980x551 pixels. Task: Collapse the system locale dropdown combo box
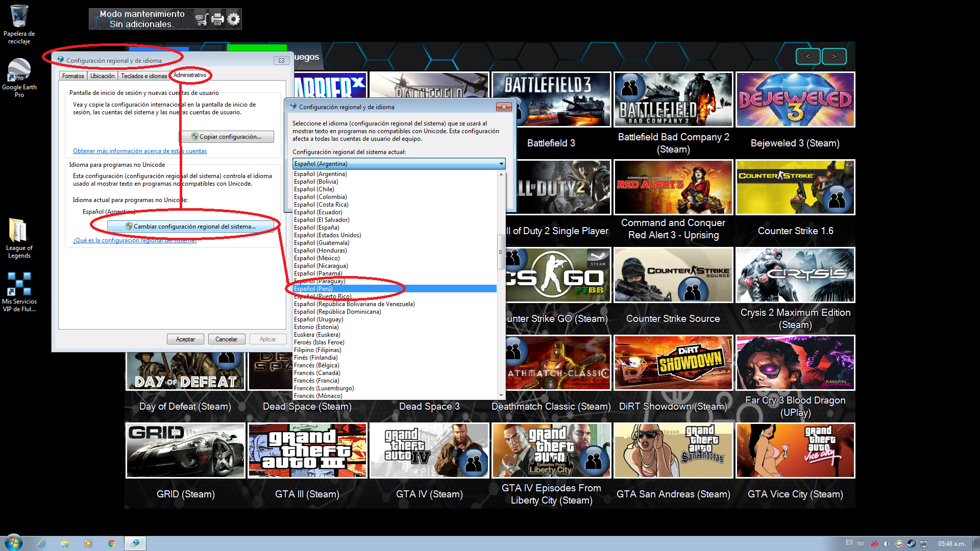[x=399, y=164]
